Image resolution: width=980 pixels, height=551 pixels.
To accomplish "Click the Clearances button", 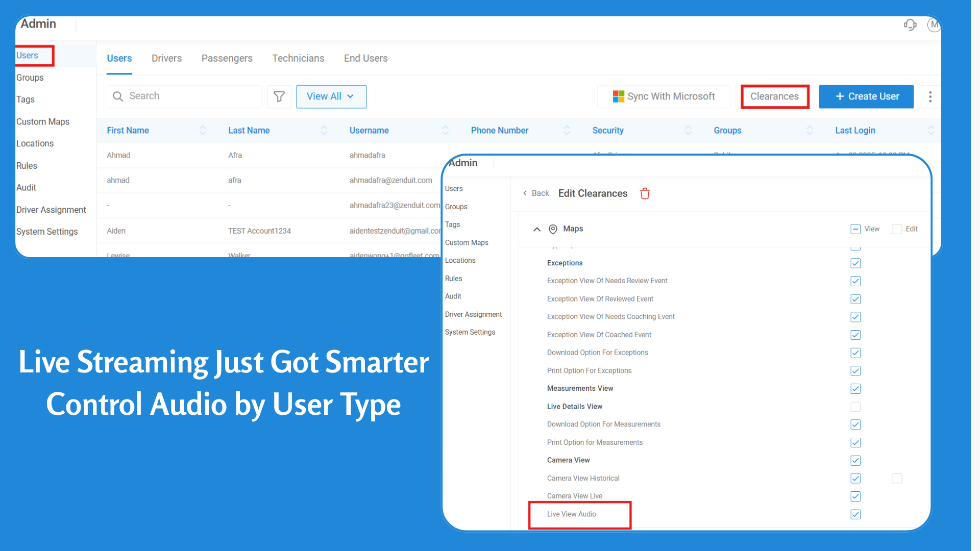I will (774, 96).
